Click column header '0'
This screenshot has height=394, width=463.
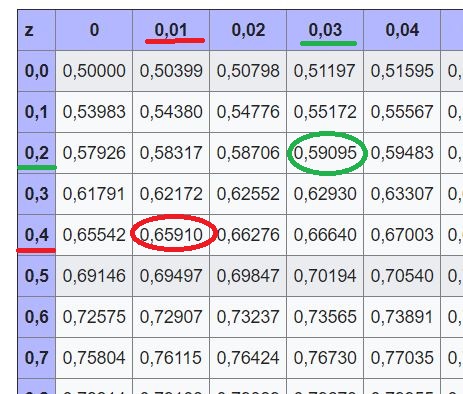(94, 30)
